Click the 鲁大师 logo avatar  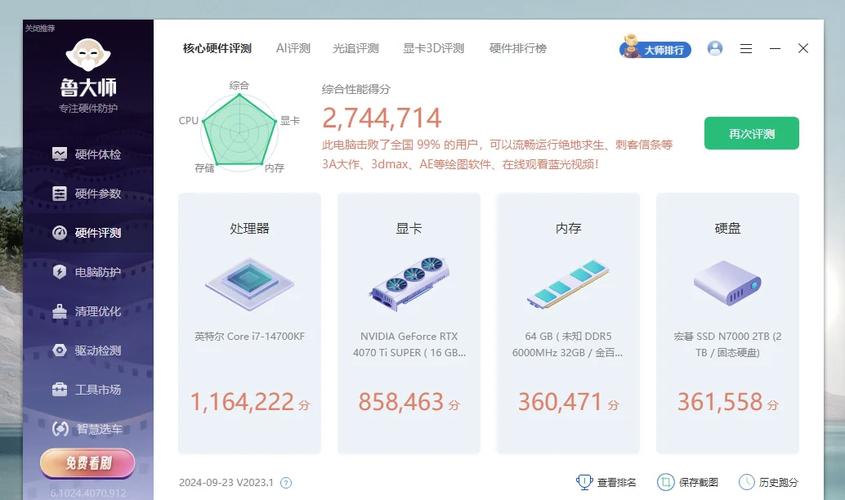pyautogui.click(x=88, y=55)
